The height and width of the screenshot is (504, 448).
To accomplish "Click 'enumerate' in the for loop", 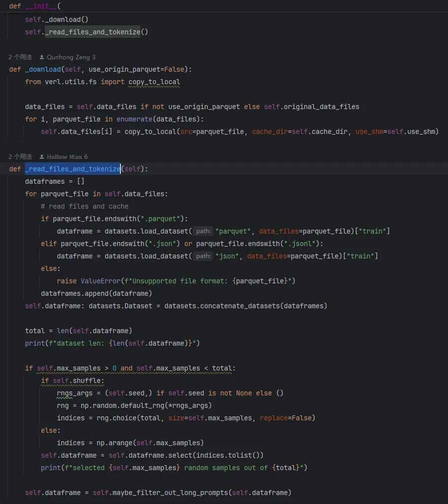I will point(134,119).
